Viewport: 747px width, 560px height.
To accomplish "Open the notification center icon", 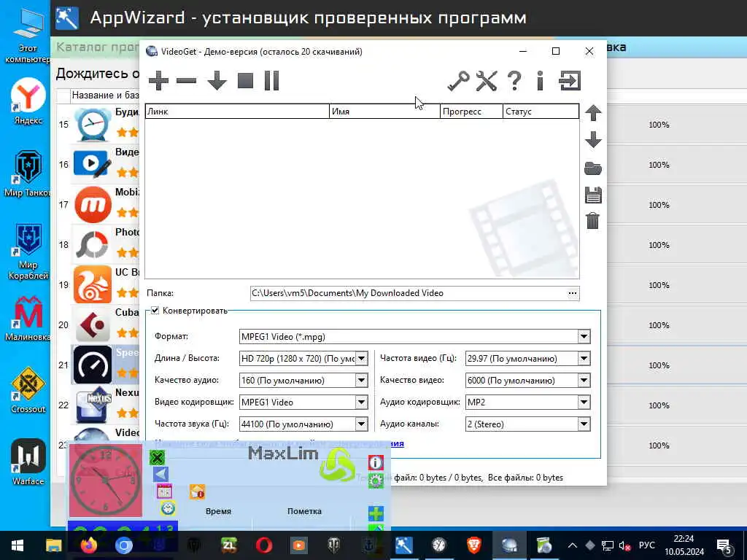I will coord(724,545).
